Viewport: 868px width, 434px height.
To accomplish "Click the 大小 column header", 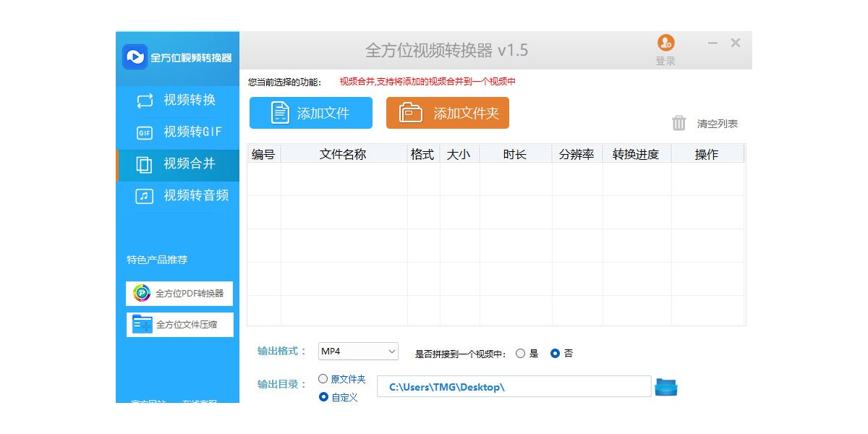I will [x=459, y=154].
